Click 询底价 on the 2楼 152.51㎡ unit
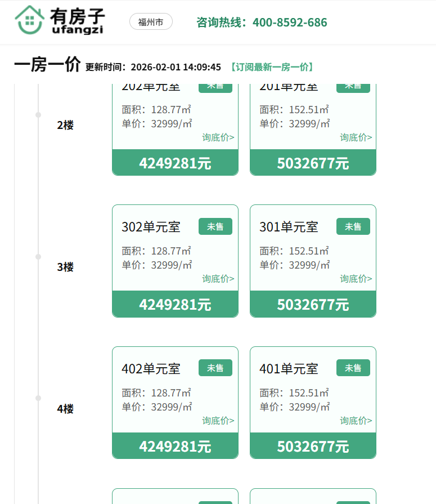This screenshot has height=504, width=436. (x=356, y=137)
